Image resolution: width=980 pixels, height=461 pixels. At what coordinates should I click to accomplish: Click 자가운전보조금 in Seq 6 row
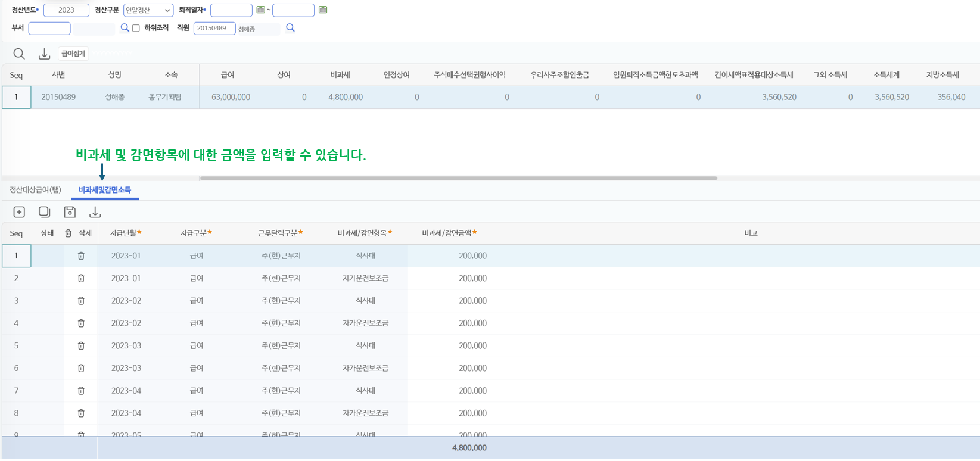click(x=365, y=368)
